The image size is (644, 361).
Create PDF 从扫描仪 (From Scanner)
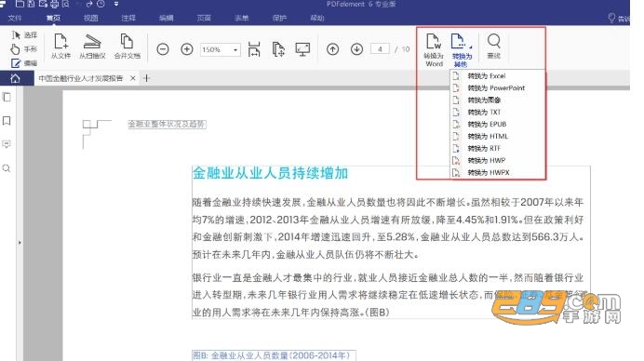coord(92,46)
